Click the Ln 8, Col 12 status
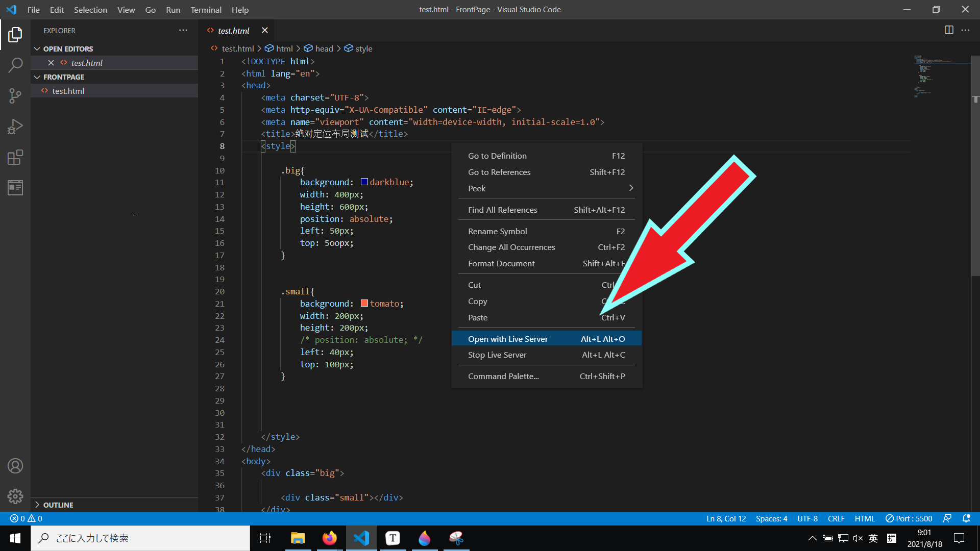Image resolution: width=980 pixels, height=551 pixels. coord(726,518)
